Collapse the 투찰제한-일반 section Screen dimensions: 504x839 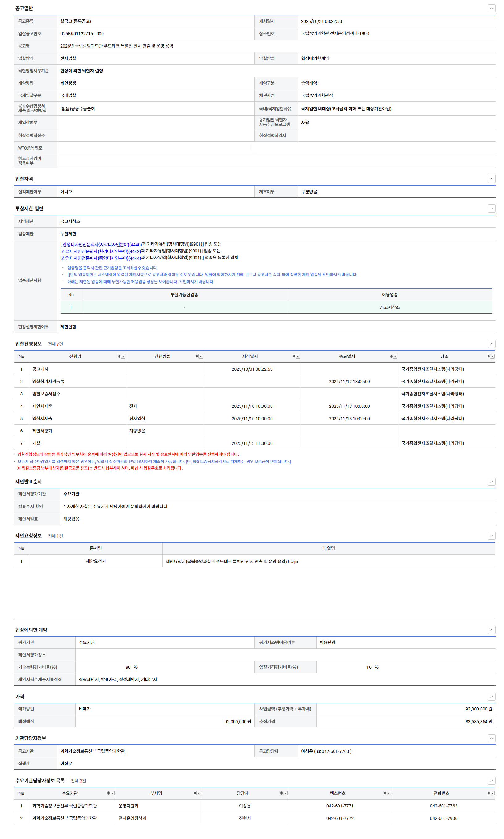tap(491, 209)
